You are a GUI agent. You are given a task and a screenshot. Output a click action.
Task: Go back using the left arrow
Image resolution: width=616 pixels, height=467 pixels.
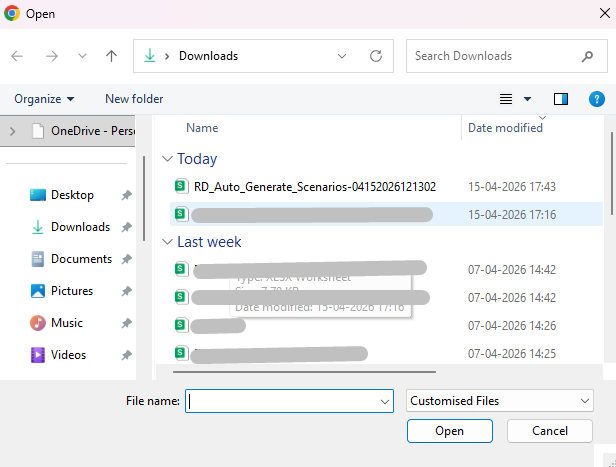(x=17, y=56)
